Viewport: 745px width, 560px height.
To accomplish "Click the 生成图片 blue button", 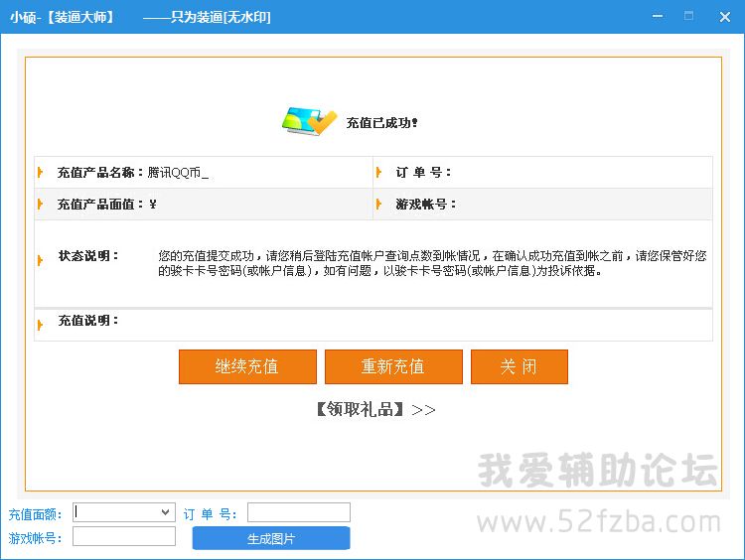I will (271, 538).
